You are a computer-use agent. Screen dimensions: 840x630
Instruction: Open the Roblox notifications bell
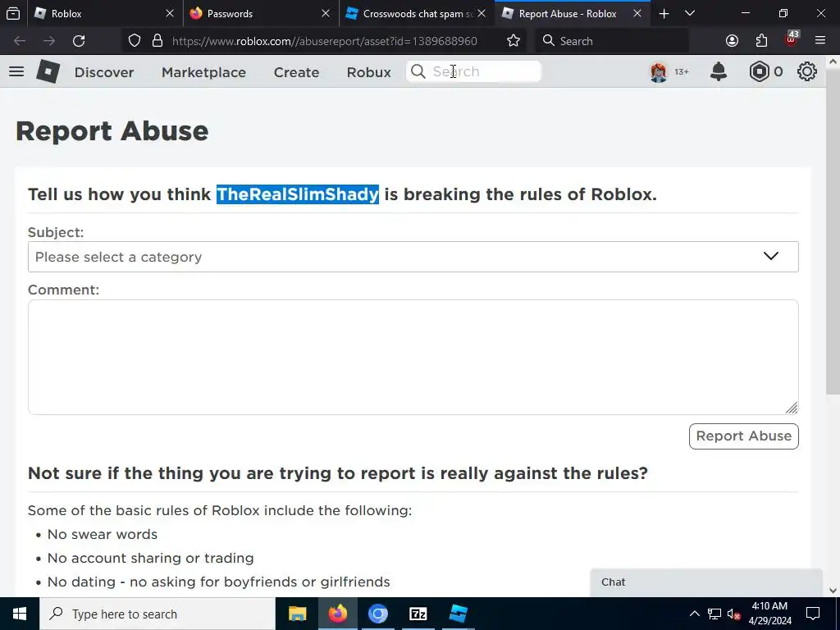[719, 71]
